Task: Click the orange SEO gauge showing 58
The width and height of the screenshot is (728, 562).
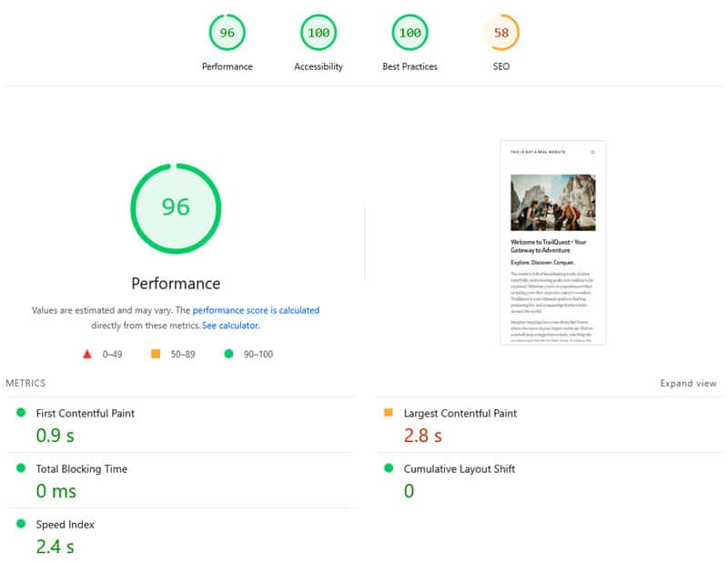Action: (x=501, y=32)
